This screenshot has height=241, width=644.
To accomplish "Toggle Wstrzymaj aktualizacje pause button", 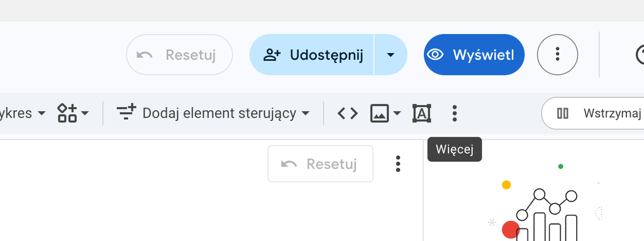I will [x=592, y=113].
